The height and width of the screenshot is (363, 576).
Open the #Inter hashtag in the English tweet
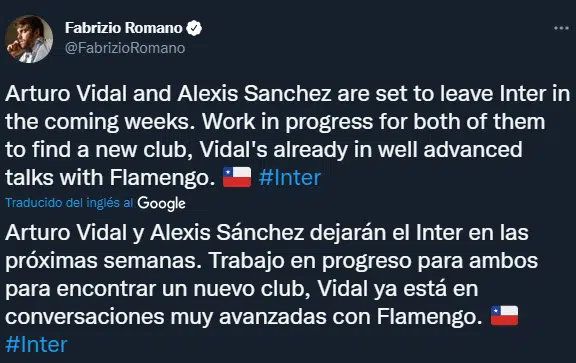pos(289,177)
